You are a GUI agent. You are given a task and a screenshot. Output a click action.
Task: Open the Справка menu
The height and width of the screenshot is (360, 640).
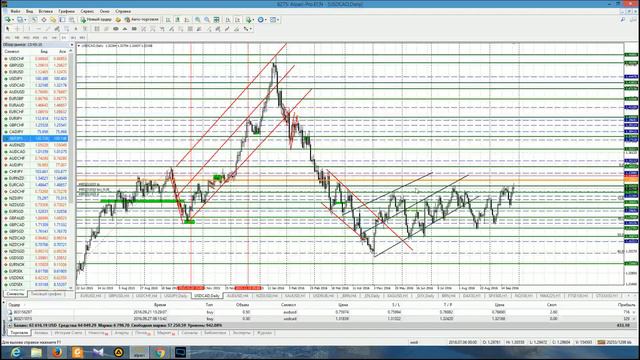[x=123, y=11]
